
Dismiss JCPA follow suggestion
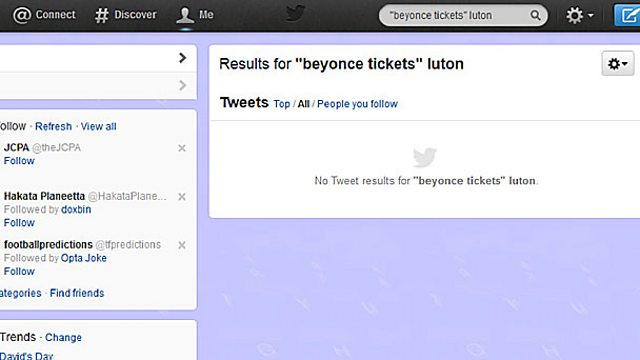click(182, 148)
